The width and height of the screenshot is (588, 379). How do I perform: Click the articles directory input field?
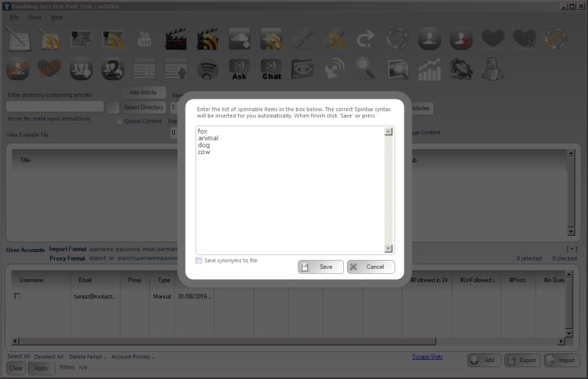pos(54,107)
